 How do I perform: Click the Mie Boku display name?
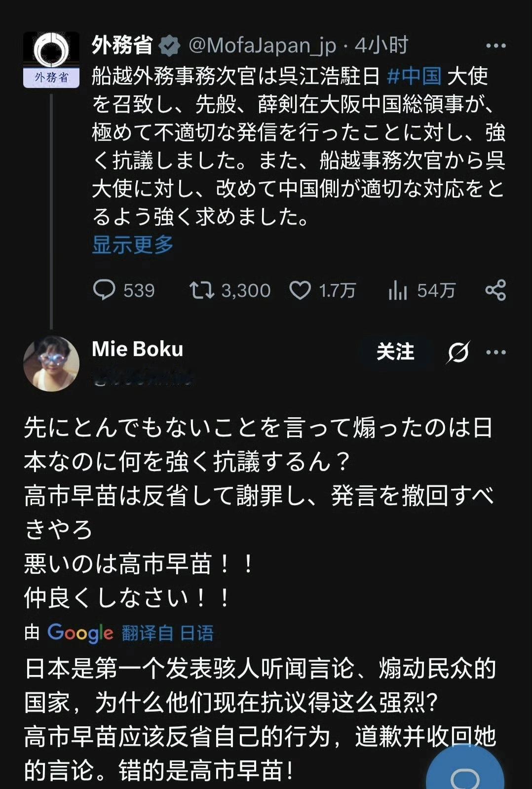click(x=137, y=349)
